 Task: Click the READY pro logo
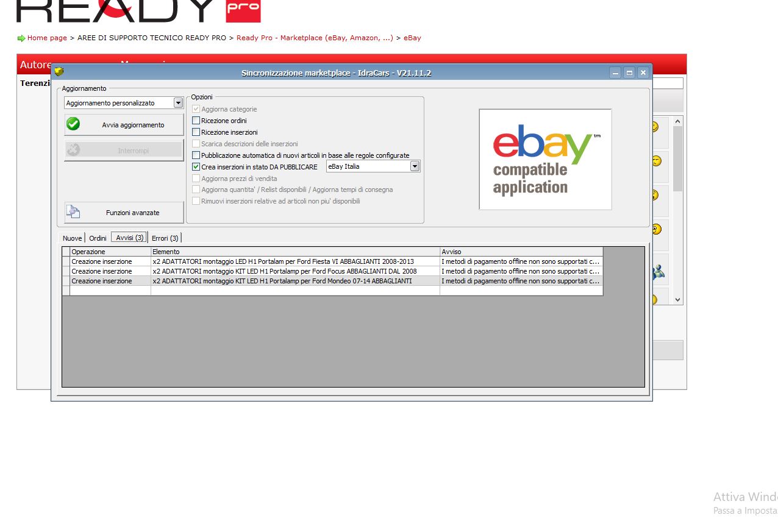click(138, 11)
